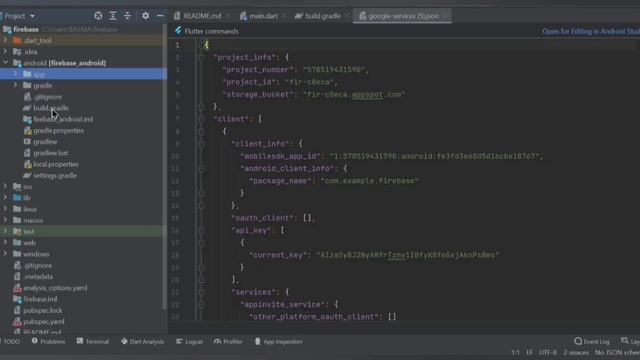Image resolution: width=640 pixels, height=360 pixels.
Task: Select the gradlew file
Action: (45, 142)
